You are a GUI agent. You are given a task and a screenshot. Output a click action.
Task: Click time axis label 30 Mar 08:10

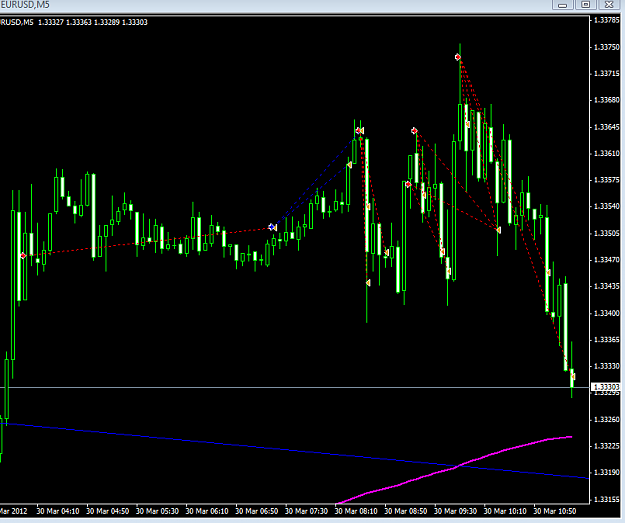(356, 511)
